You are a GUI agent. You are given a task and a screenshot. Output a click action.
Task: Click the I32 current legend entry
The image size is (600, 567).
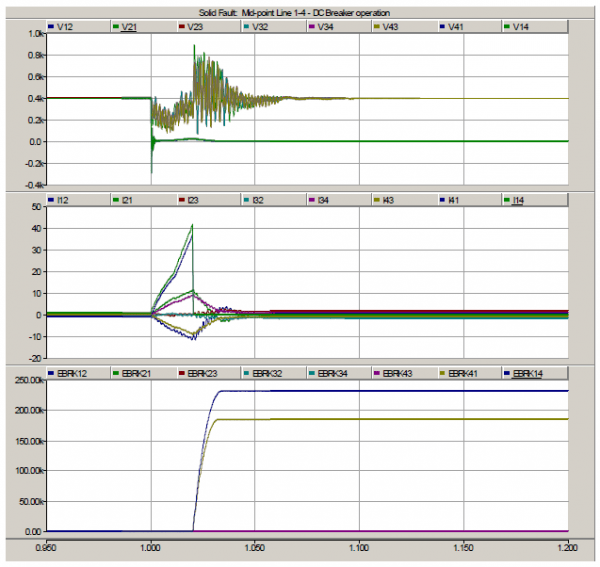274,200
